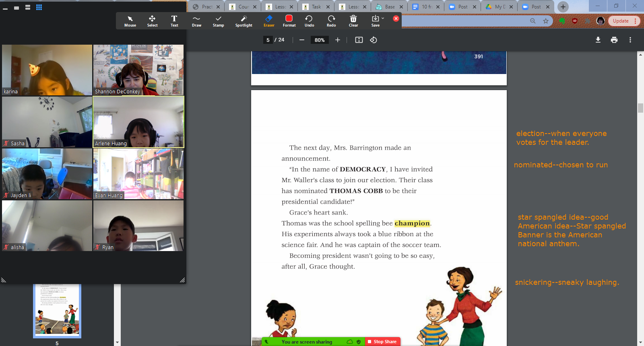Open the Chrome profile avatar
Viewport: 644px width, 346px height.
(x=601, y=21)
